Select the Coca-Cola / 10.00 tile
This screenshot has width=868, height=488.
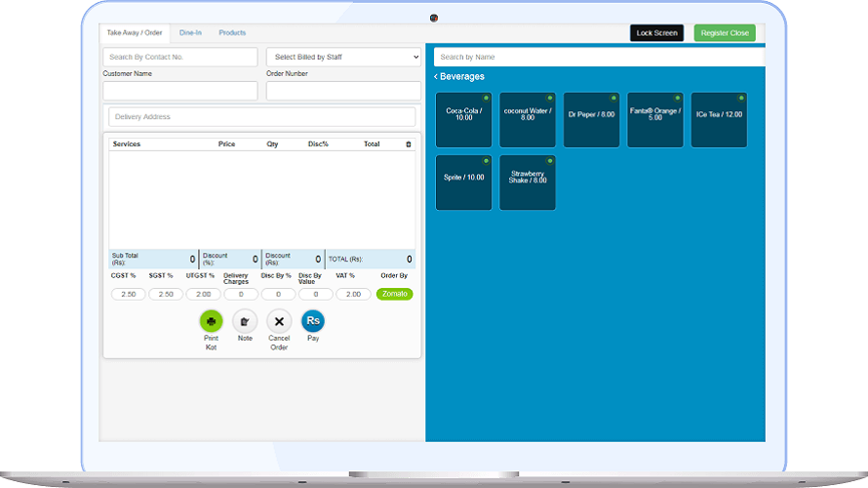coord(464,120)
